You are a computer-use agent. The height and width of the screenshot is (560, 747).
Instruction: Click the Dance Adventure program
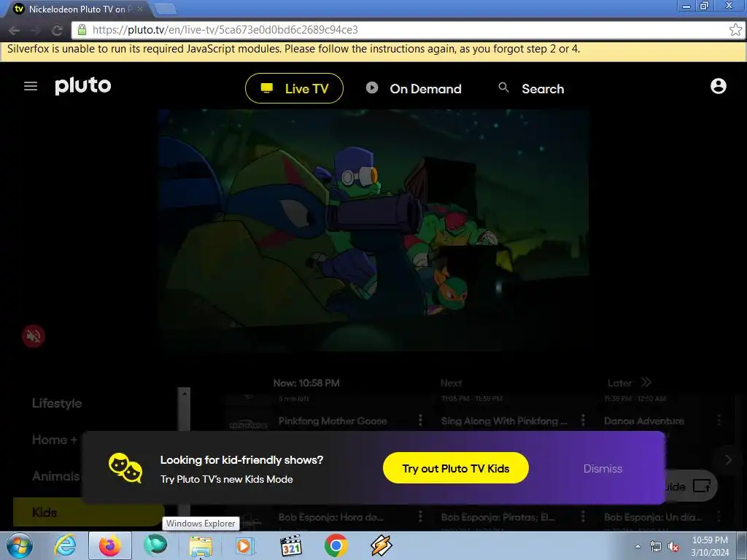pyautogui.click(x=643, y=421)
